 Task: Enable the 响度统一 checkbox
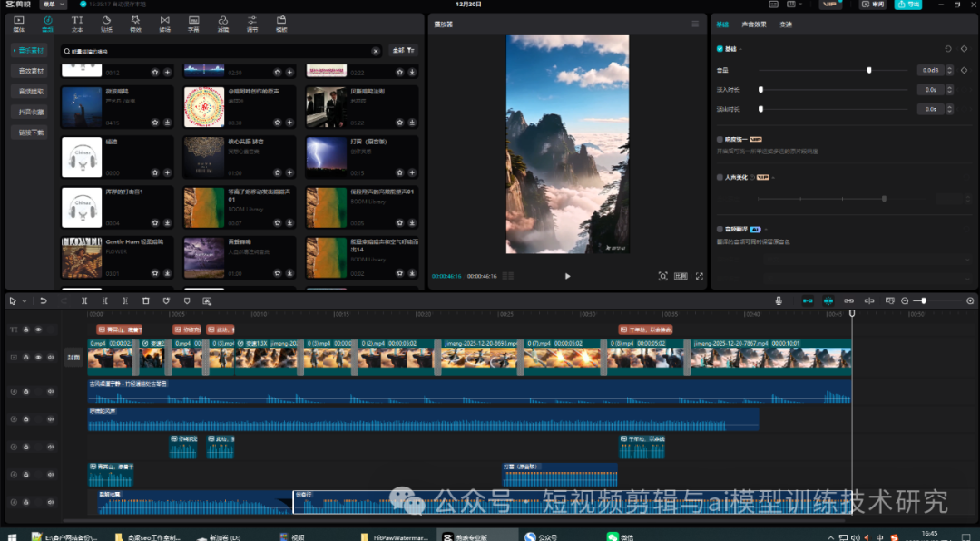coord(720,140)
